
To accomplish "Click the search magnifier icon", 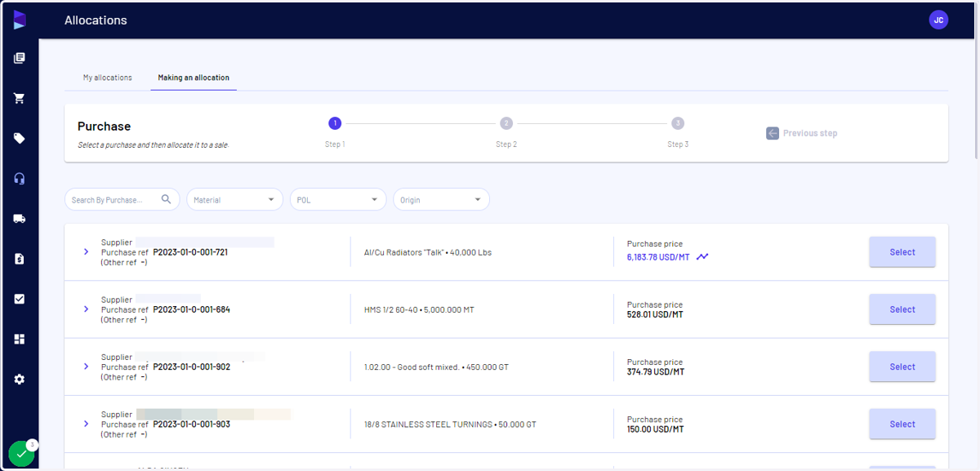I will (x=167, y=199).
